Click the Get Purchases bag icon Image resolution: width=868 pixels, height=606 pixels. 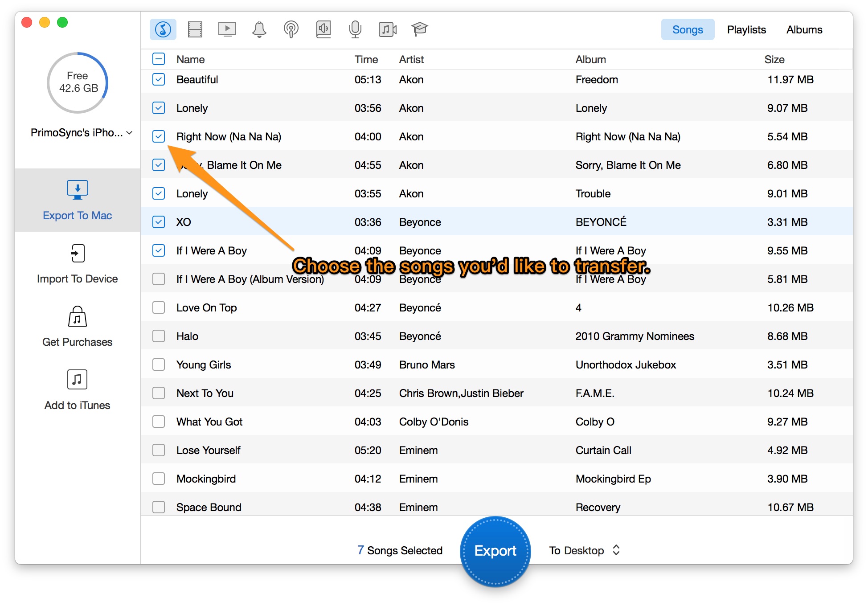pos(78,316)
